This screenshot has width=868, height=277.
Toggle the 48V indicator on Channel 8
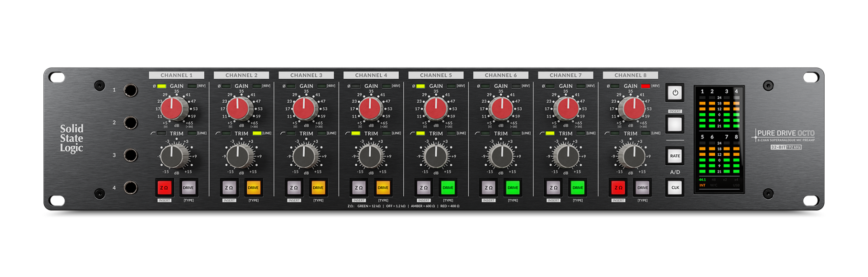pos(645,86)
